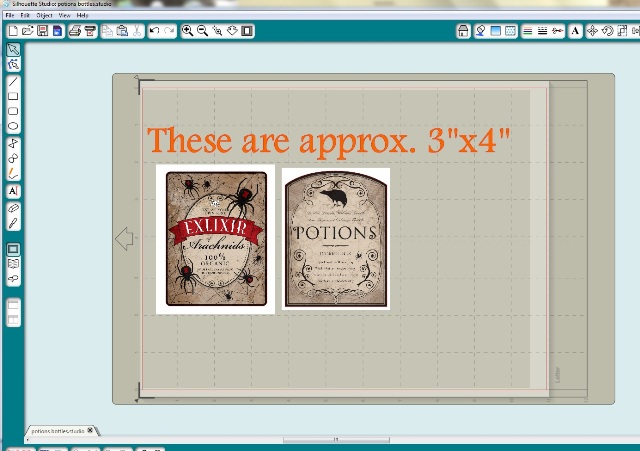Open the text style A window

tap(575, 31)
